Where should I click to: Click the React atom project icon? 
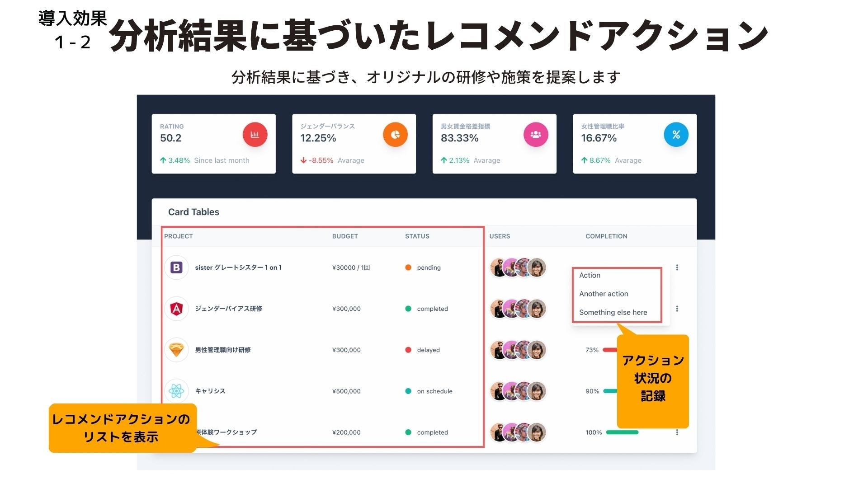(176, 391)
